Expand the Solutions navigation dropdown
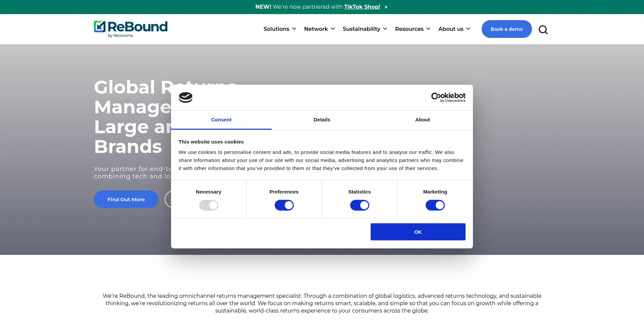The image size is (644, 333). 280,29
